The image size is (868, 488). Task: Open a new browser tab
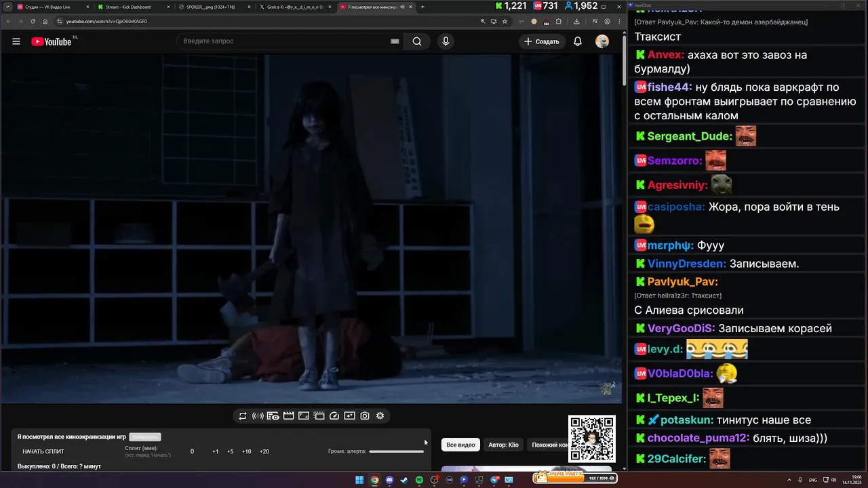tap(422, 7)
